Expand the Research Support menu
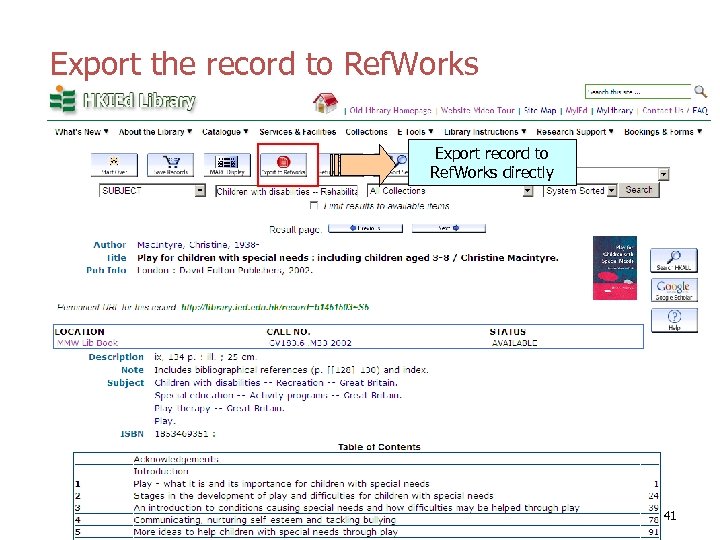 point(575,132)
